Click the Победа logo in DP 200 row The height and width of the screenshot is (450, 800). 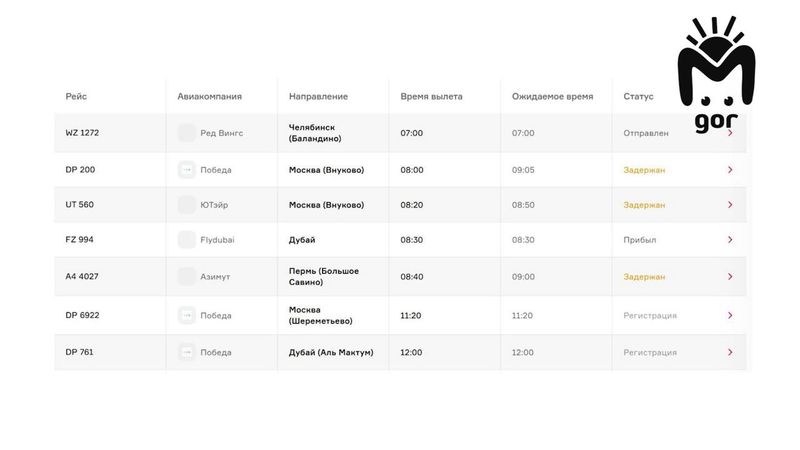coord(186,170)
